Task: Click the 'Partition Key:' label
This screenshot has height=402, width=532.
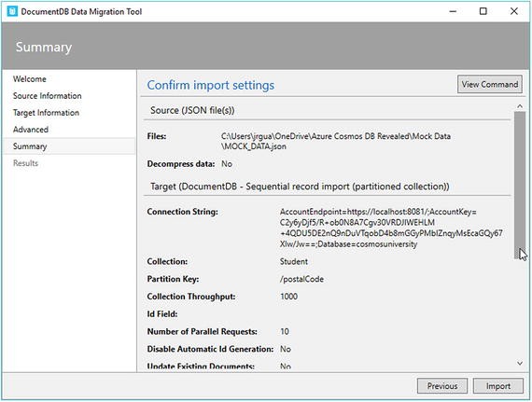Action: point(173,279)
